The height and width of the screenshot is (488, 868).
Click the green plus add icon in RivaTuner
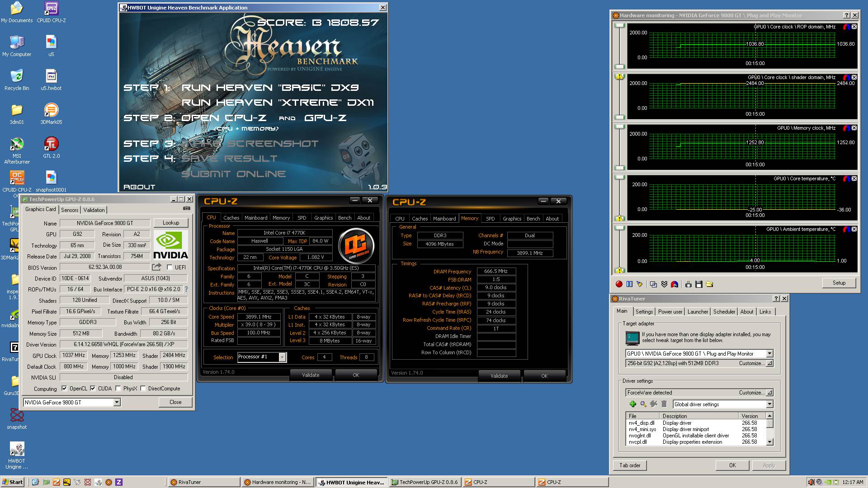[x=632, y=404]
